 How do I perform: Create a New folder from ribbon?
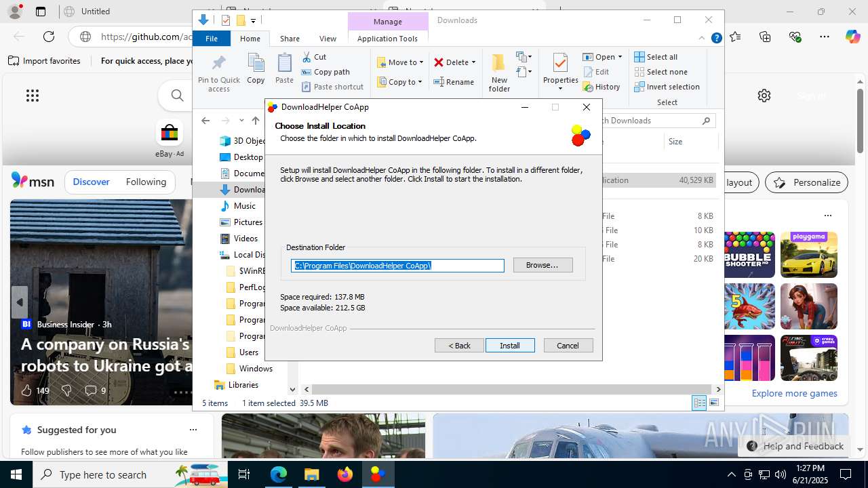[499, 73]
